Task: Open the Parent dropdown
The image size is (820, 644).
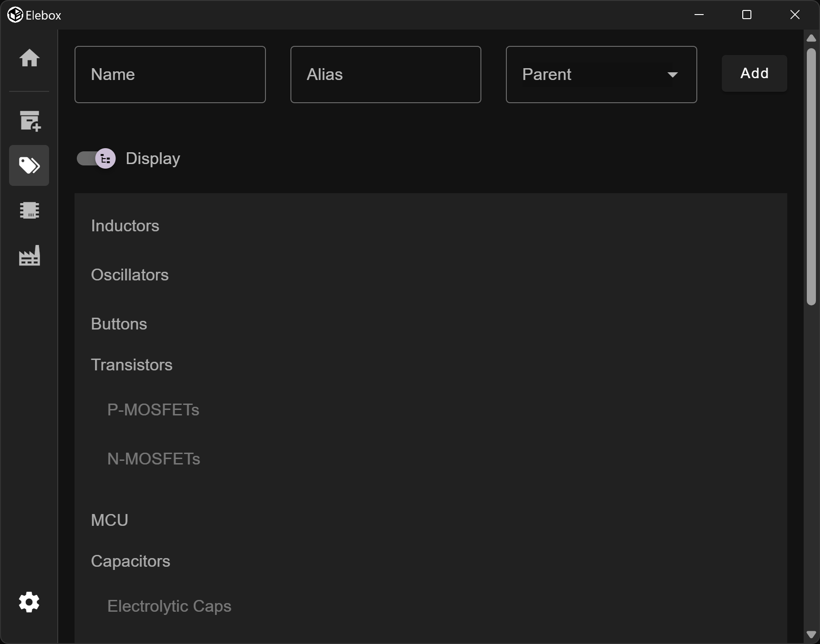Action: (591, 75)
